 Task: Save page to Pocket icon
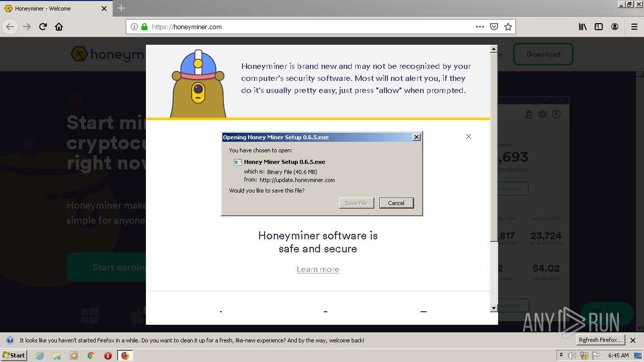(x=494, y=27)
